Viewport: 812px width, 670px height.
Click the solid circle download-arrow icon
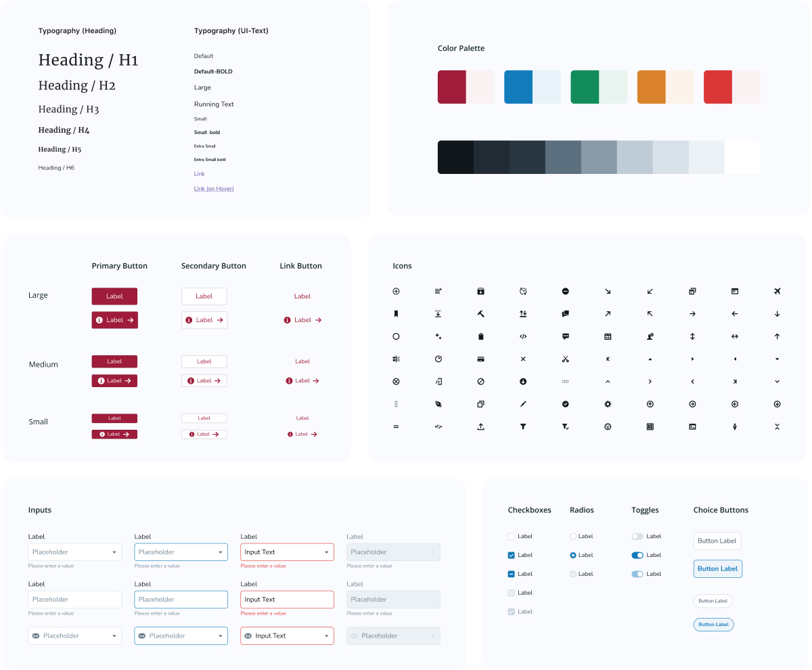click(523, 382)
